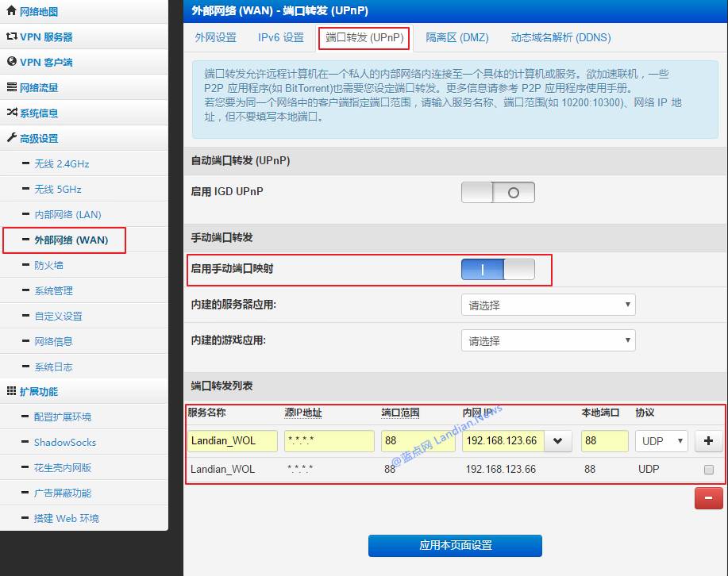Toggle the 启用手动端口映射 switch
Viewport: 728px width, 576px height.
point(498,269)
